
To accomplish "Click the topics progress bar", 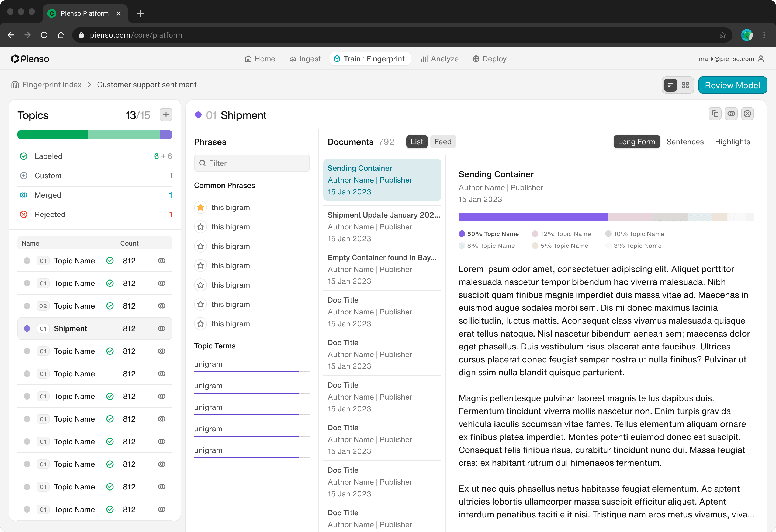I will click(95, 135).
